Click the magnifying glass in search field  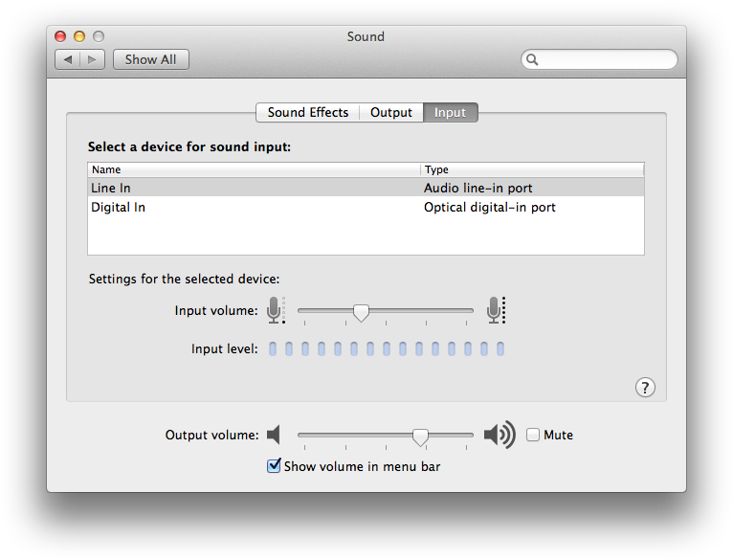coord(533,59)
